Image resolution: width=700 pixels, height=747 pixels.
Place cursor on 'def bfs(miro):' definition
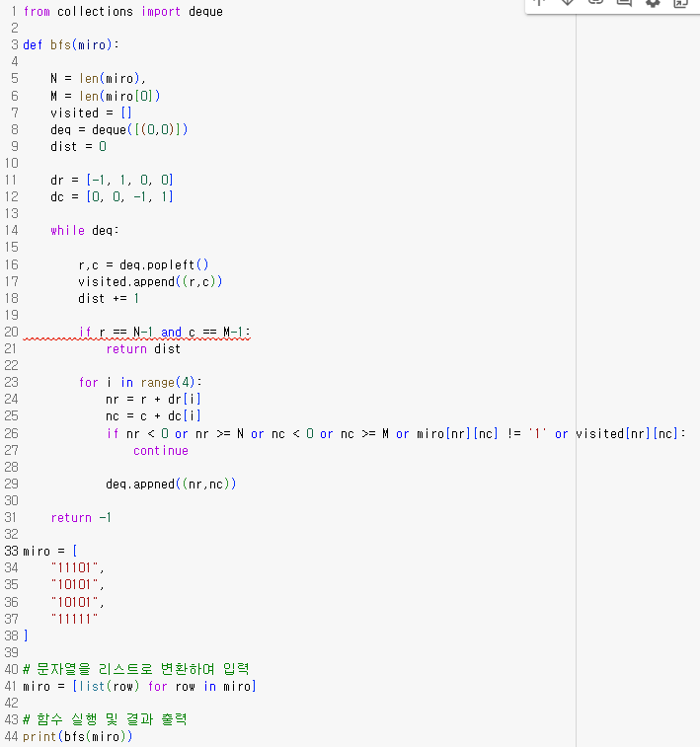pyautogui.click(x=71, y=44)
